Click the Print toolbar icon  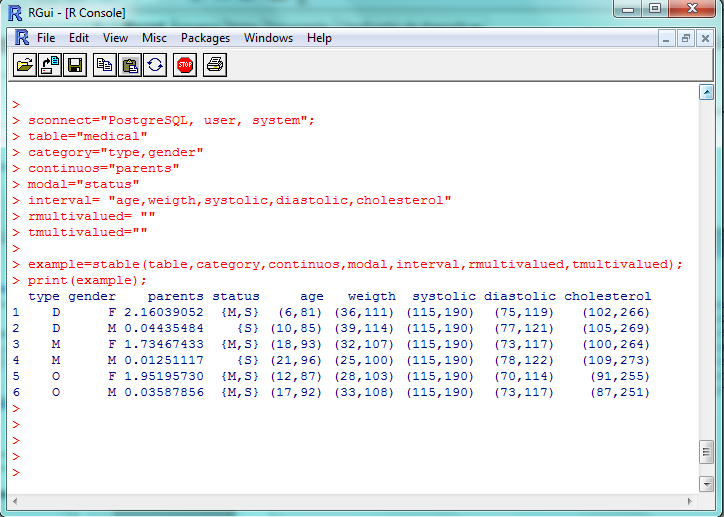pyautogui.click(x=215, y=65)
